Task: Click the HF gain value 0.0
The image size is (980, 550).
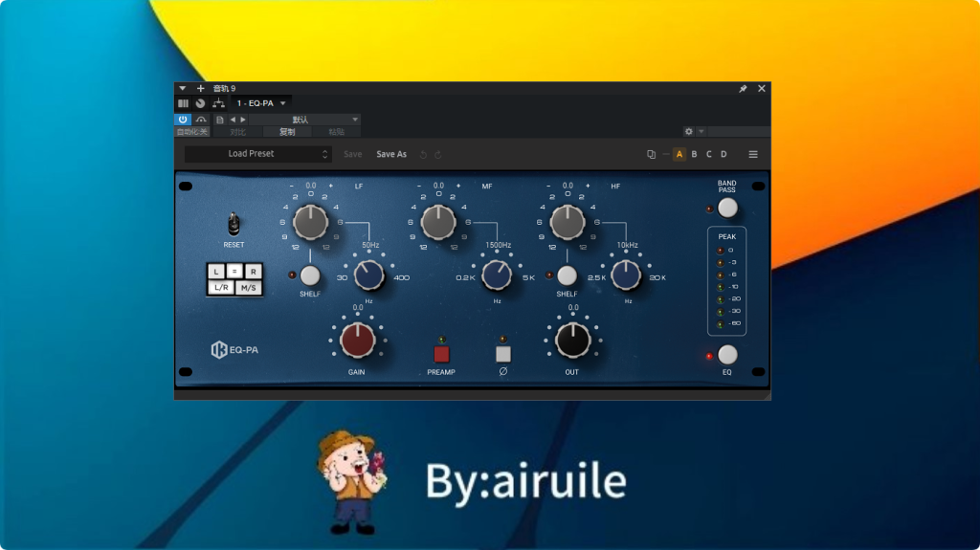Action: (568, 186)
